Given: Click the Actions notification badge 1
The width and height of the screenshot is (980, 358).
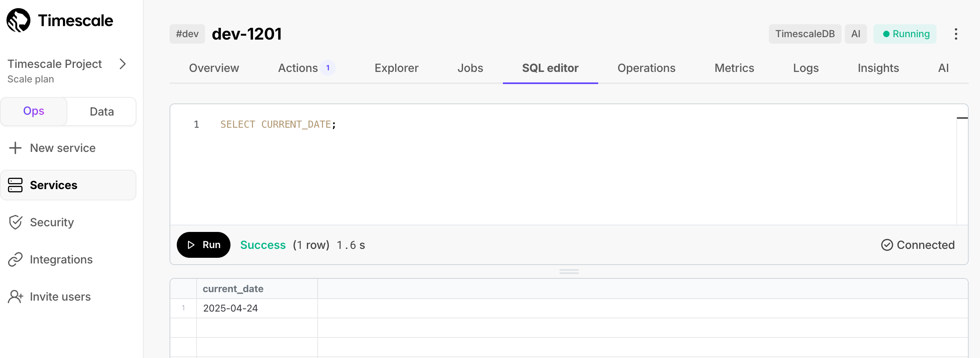Looking at the screenshot, I should (x=328, y=68).
